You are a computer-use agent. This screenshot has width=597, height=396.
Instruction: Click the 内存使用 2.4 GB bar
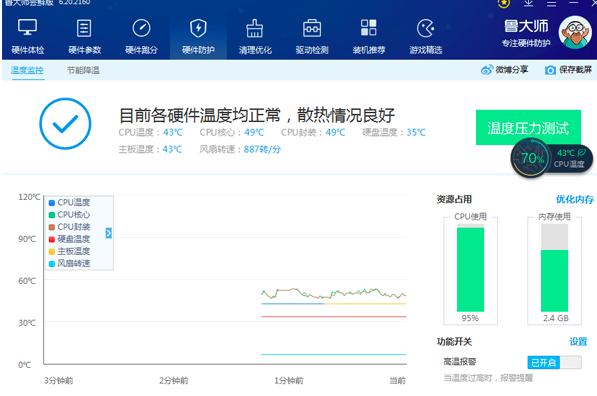[x=554, y=268]
